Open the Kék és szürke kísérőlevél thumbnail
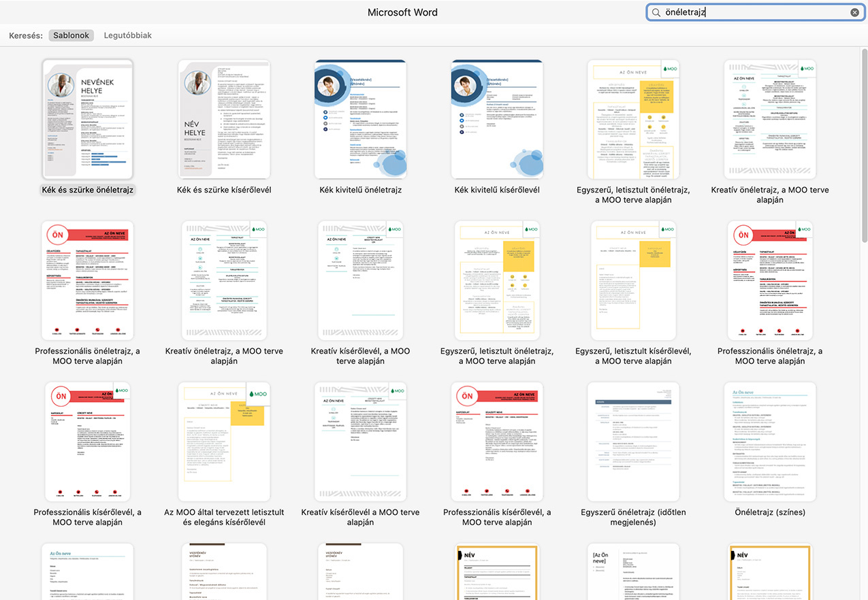Image resolution: width=868 pixels, height=600 pixels. (x=224, y=120)
